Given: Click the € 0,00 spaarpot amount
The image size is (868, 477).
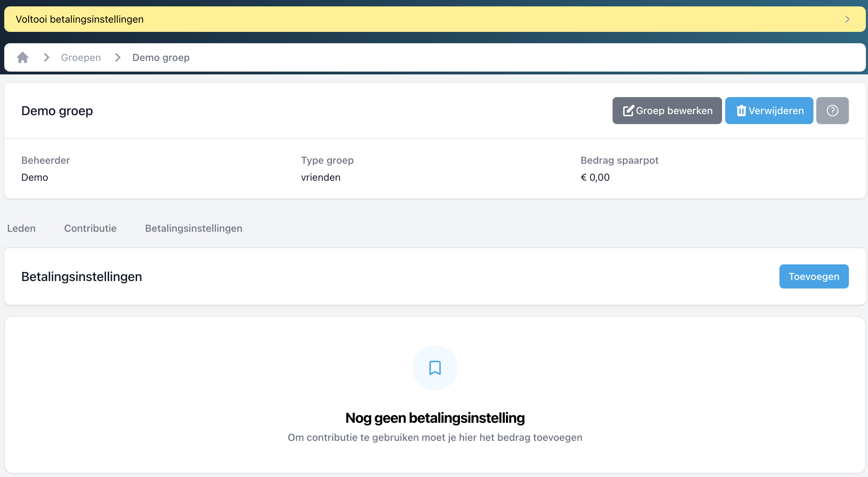Looking at the screenshot, I should pos(595,177).
